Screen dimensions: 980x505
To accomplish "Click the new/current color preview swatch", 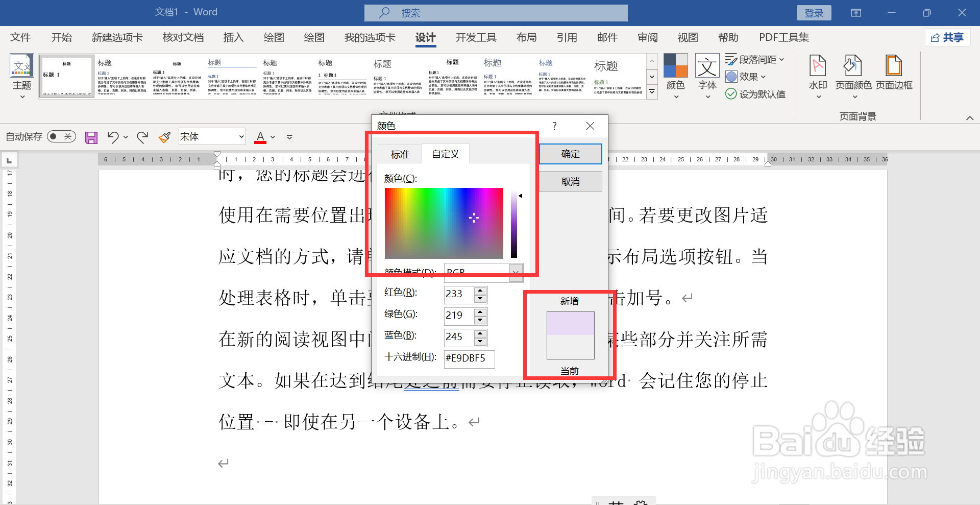I will [x=570, y=335].
